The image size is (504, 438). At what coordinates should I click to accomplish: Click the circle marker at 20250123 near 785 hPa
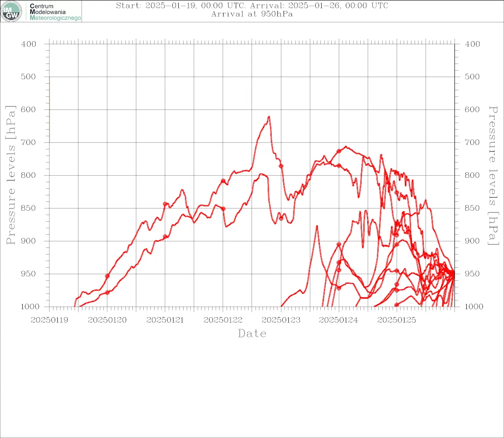click(x=281, y=166)
